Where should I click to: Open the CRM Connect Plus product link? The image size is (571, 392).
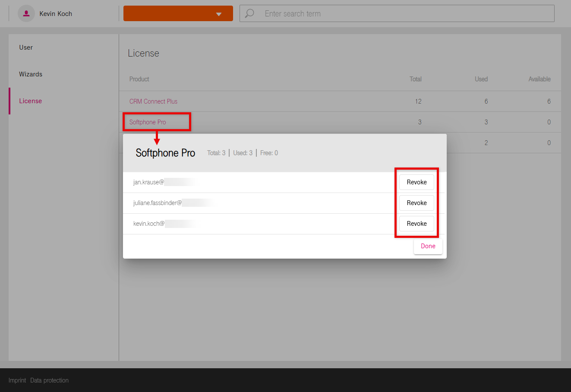click(x=153, y=101)
